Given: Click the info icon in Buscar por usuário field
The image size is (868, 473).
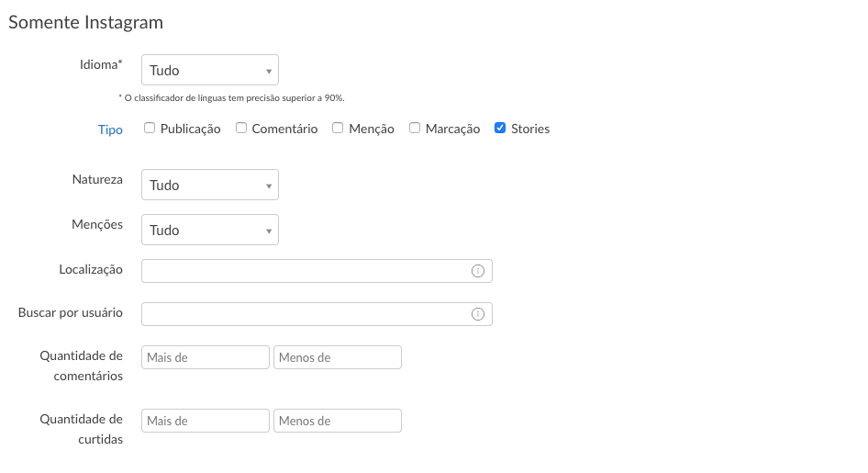Looking at the screenshot, I should (x=477, y=314).
